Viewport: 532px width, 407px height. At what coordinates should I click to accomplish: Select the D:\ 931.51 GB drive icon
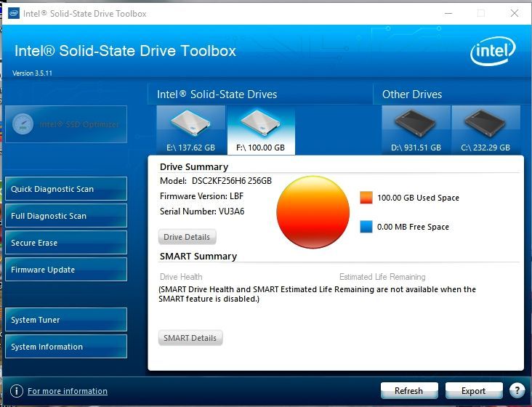(416, 125)
